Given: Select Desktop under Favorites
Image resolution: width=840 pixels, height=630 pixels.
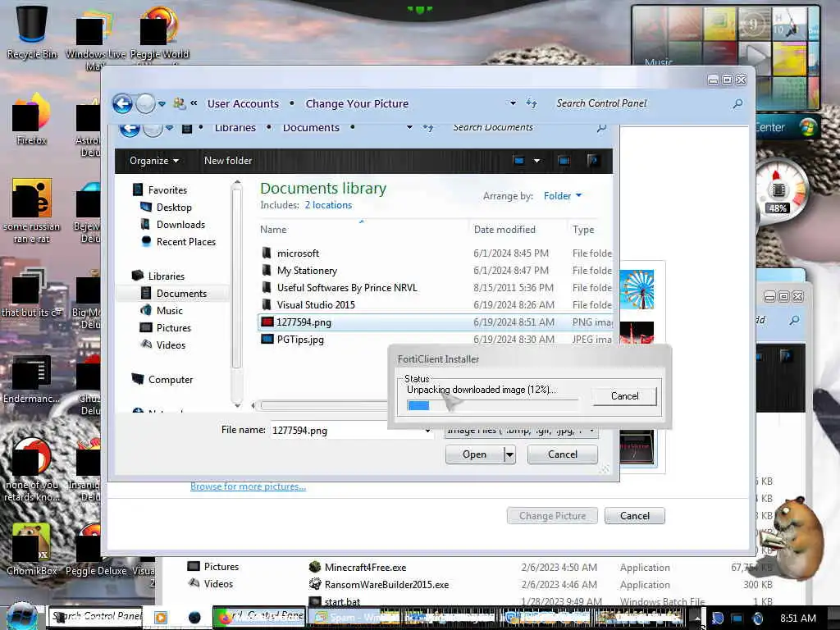Looking at the screenshot, I should click(x=174, y=208).
